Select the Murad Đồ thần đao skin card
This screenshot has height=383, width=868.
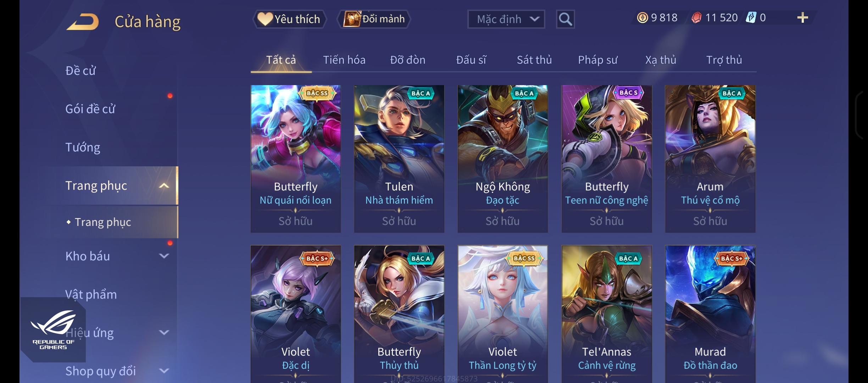pos(710,314)
